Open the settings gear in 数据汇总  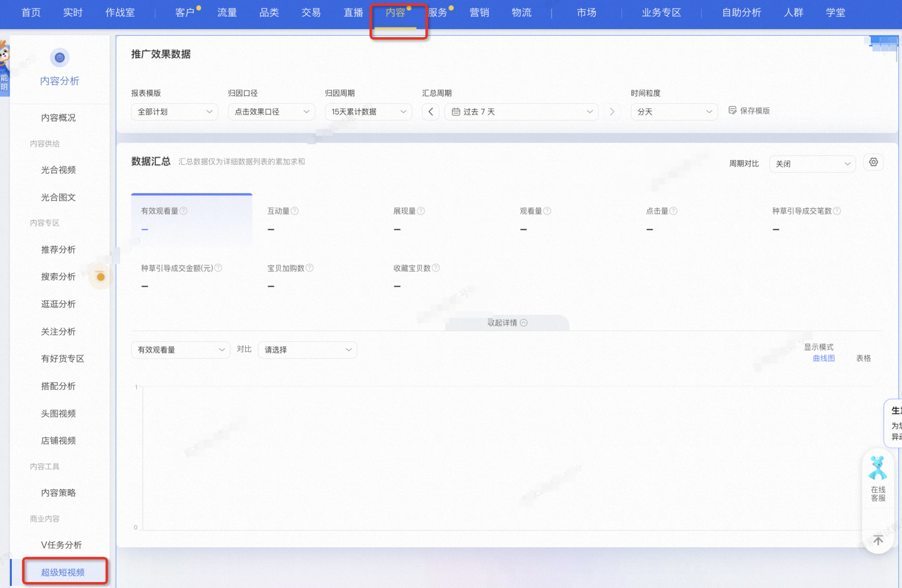873,162
